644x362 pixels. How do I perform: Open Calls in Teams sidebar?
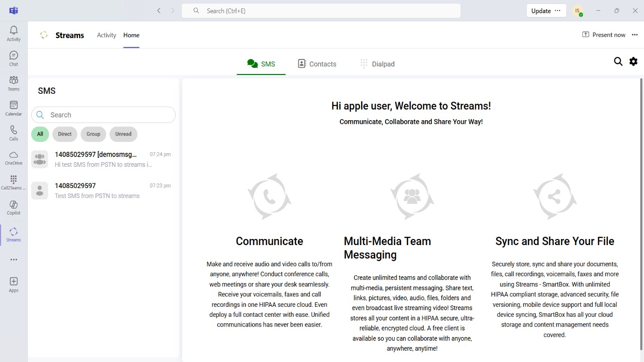pyautogui.click(x=14, y=133)
